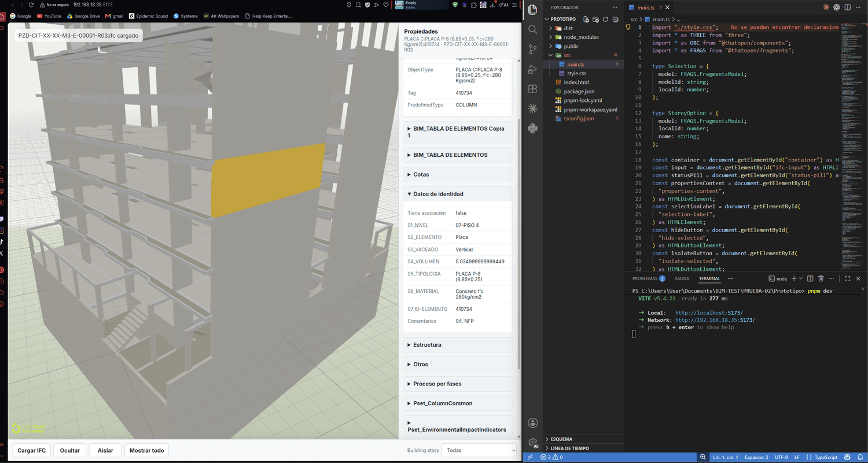The height and width of the screenshot is (463, 868).
Task: Expand the public folder in Explorer
Action: [584, 46]
